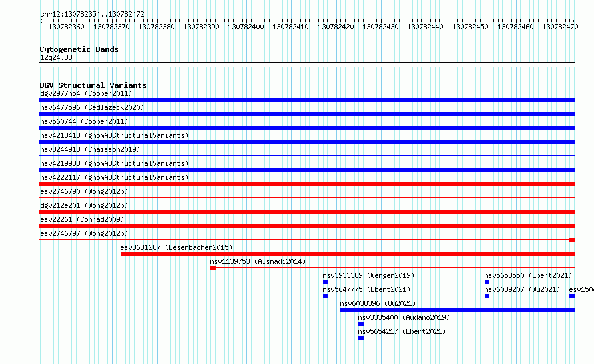594x364 pixels.
Task: Select the blue bar under nsv6038396
Action: (x=458, y=310)
